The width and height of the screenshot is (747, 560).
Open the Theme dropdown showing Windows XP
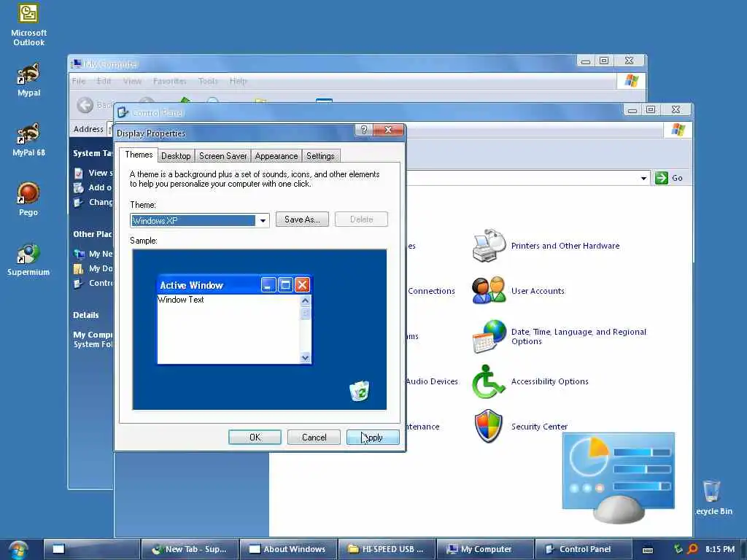click(200, 220)
